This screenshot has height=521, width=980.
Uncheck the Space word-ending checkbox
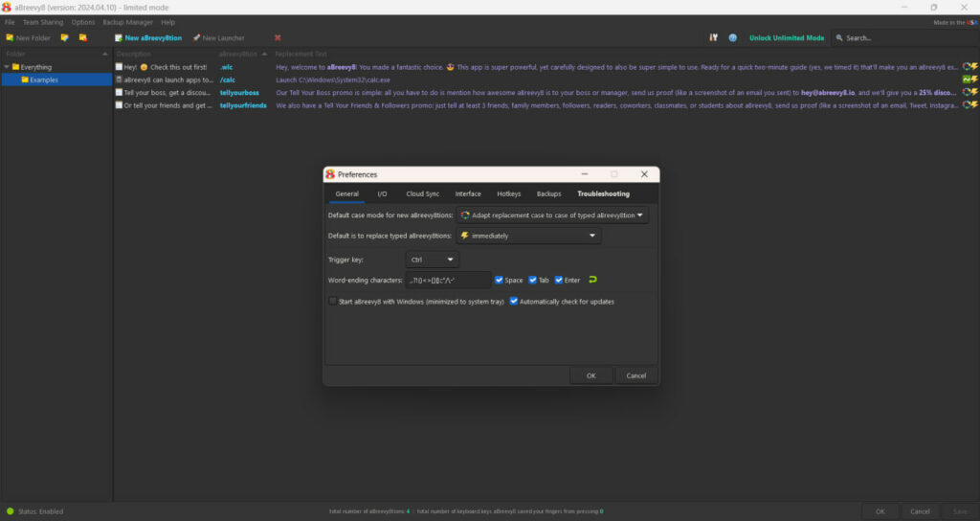(499, 280)
